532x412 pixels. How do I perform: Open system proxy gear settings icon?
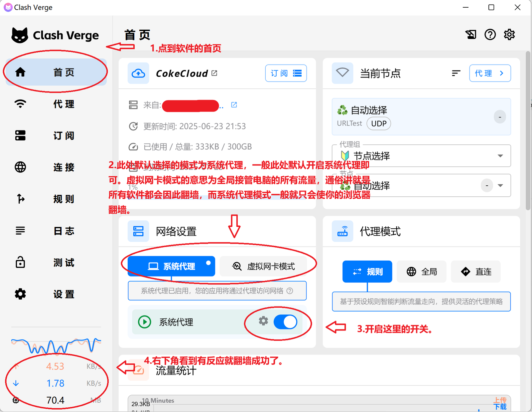[x=263, y=321]
